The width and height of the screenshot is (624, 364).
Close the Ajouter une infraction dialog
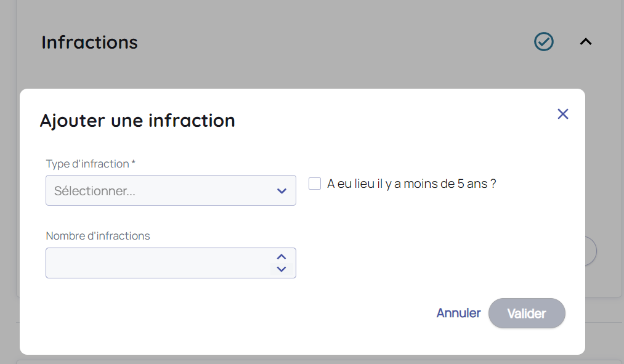point(562,114)
